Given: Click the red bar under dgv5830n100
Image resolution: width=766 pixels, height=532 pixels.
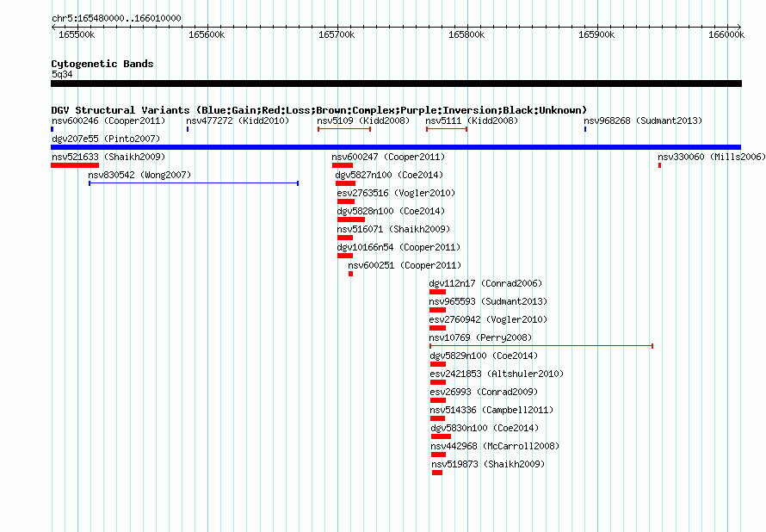Looking at the screenshot, I should [441, 436].
